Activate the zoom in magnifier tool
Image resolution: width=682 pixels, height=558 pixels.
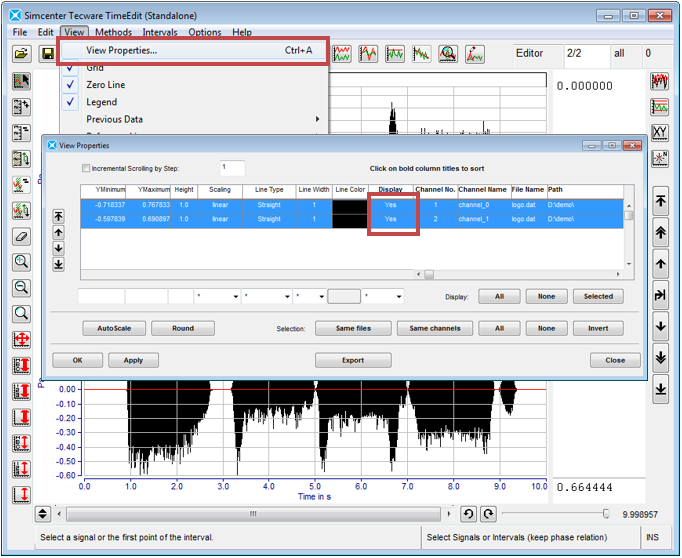tap(21, 262)
